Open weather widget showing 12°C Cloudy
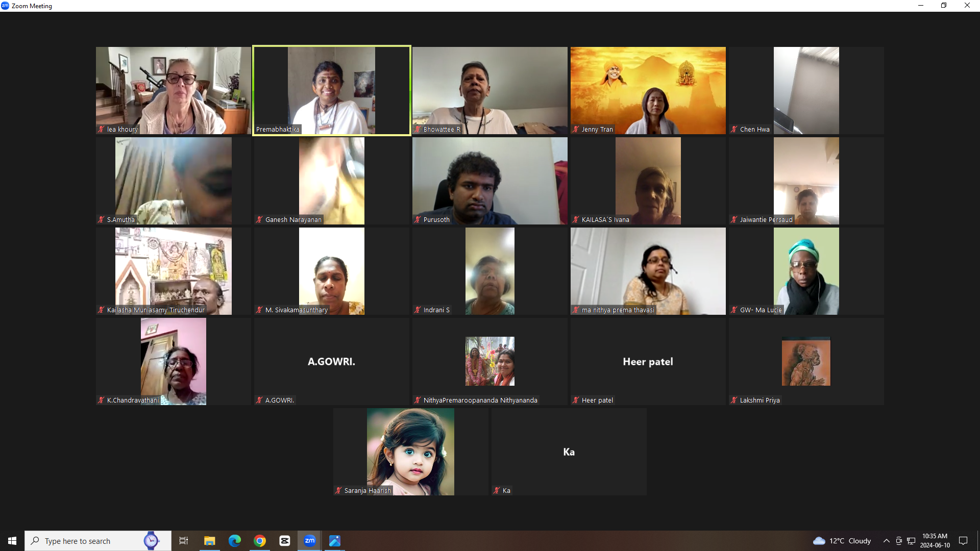Viewport: 980px width, 551px height. pos(842,541)
